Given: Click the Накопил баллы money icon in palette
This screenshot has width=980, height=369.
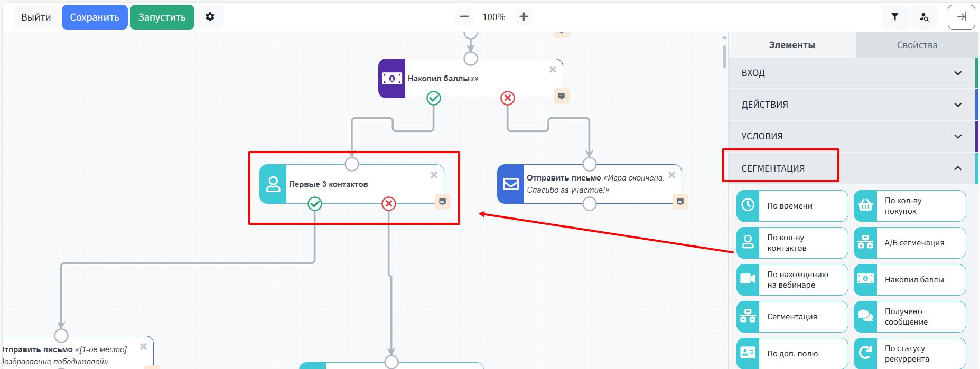Looking at the screenshot, I should coord(865,280).
